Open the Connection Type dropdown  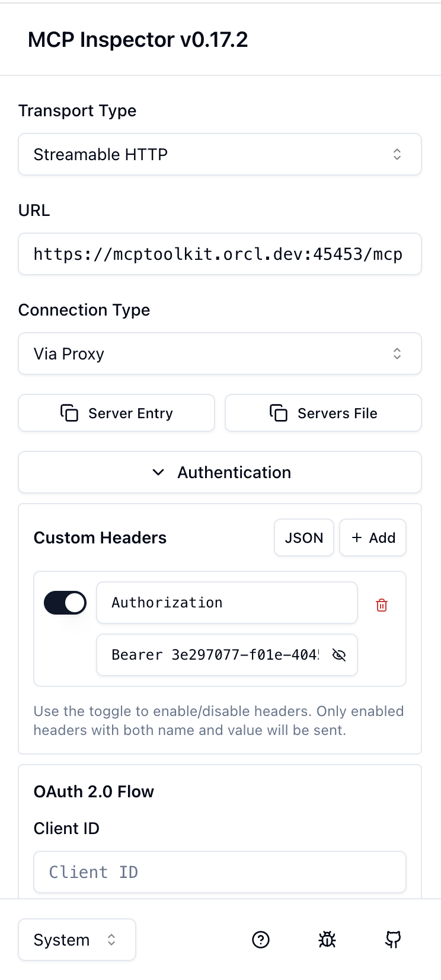(220, 354)
